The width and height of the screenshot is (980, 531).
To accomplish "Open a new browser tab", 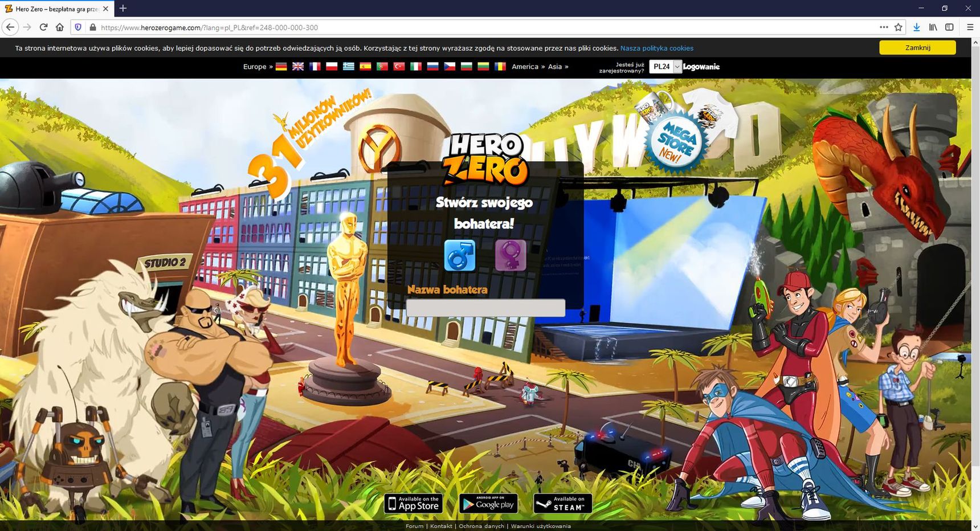I will pyautogui.click(x=123, y=9).
